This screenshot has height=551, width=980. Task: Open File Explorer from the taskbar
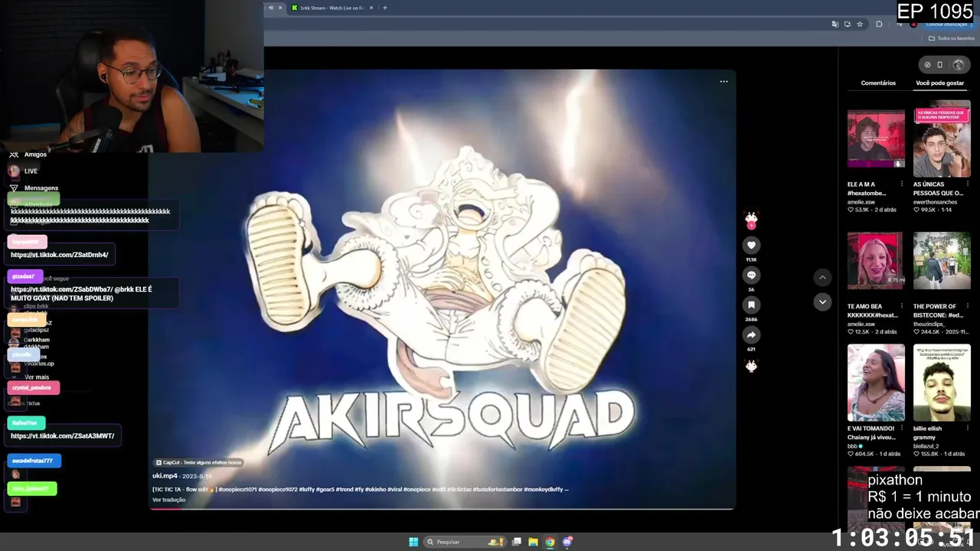[533, 542]
